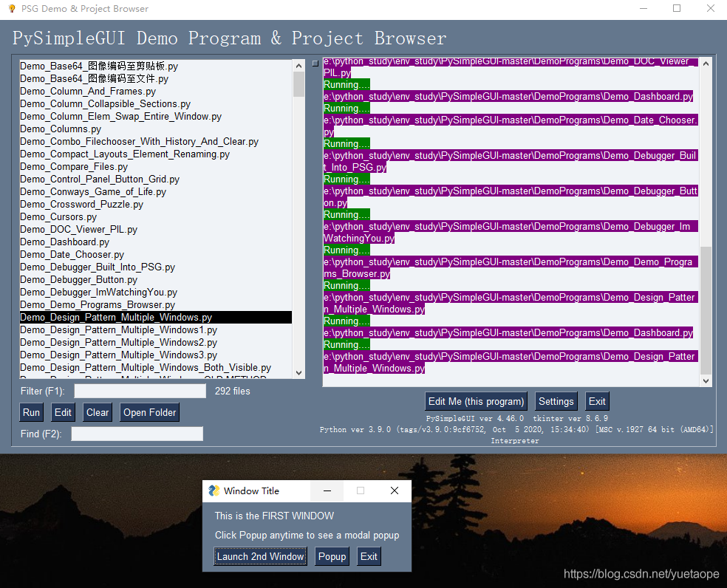Click the PySimpleGUI Demo Program & Project Browser heading

click(229, 38)
